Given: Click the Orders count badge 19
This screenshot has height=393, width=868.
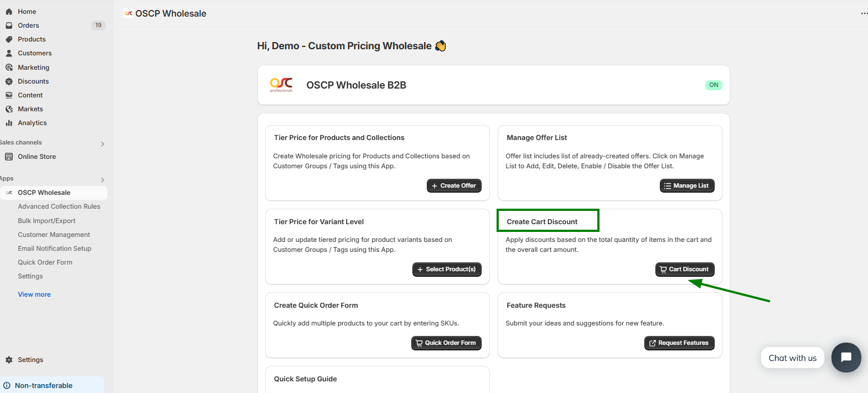Looking at the screenshot, I should (98, 25).
